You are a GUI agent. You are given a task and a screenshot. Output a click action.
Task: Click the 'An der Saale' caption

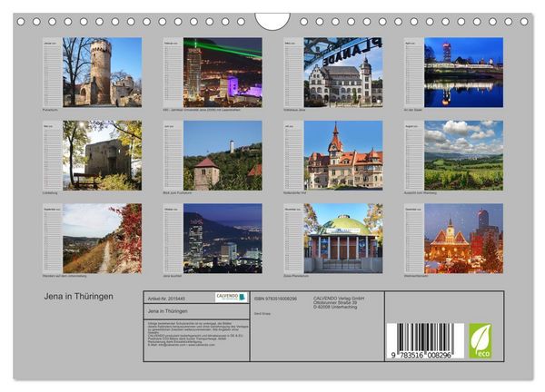coord(413,110)
